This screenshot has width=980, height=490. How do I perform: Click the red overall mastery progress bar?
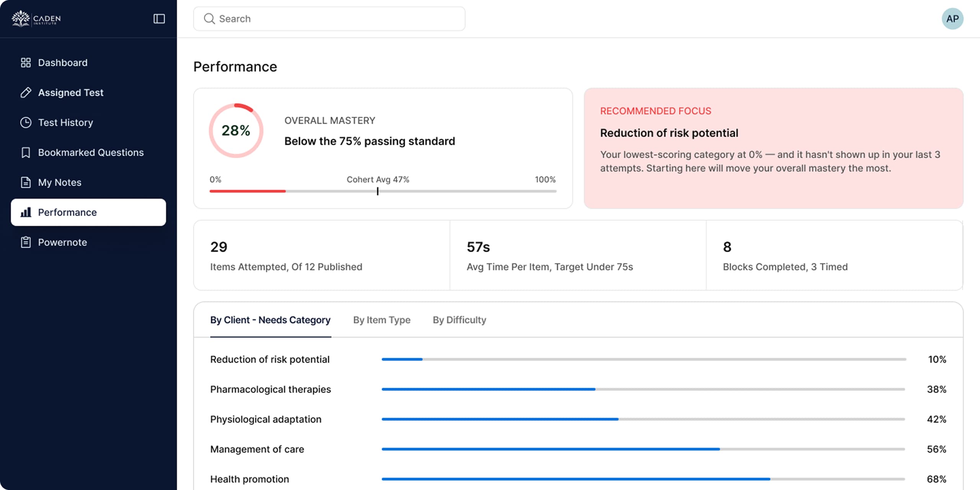(x=247, y=191)
